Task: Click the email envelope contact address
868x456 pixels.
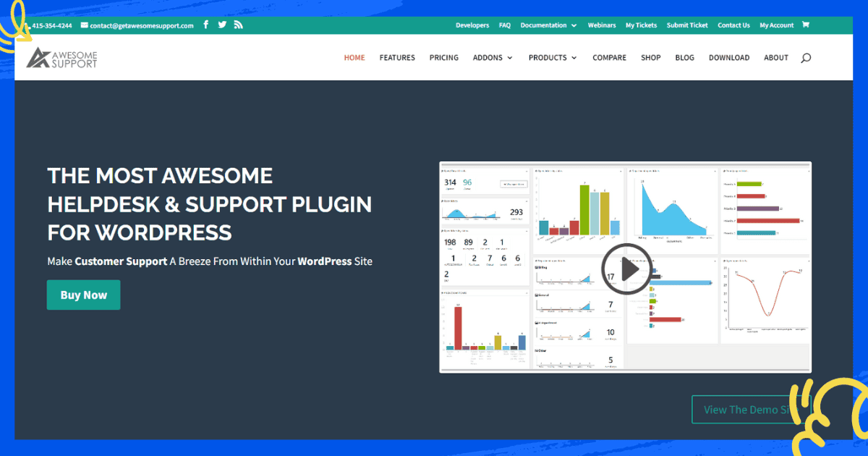Action: [x=137, y=25]
